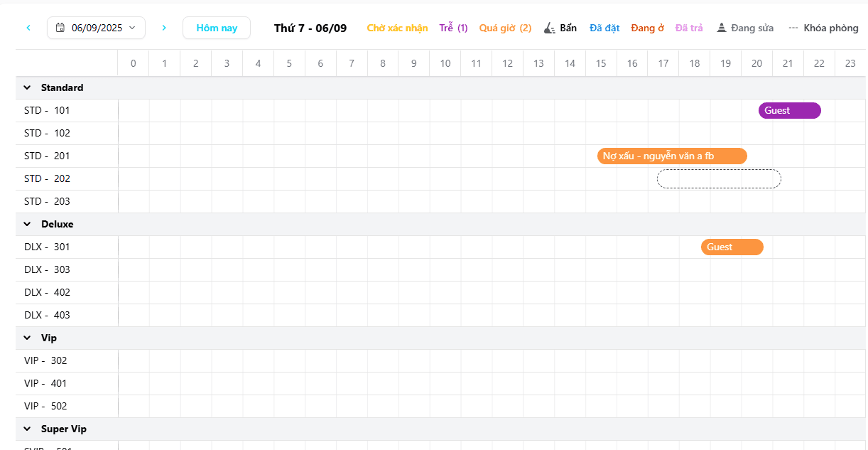Toggle the Quá giờ (2) status filter
This screenshot has height=450, width=868.
pos(505,28)
